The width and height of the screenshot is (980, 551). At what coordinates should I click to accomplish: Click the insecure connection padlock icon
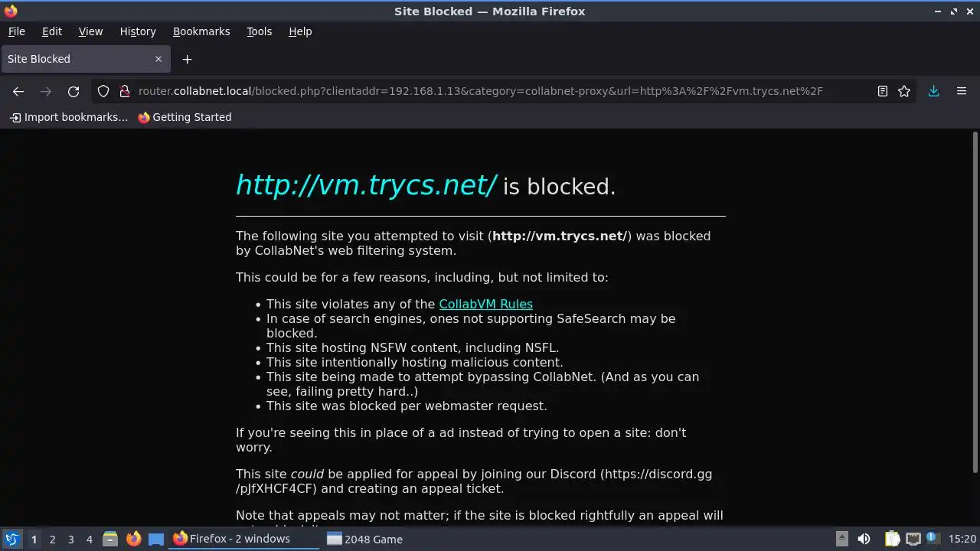pyautogui.click(x=125, y=91)
